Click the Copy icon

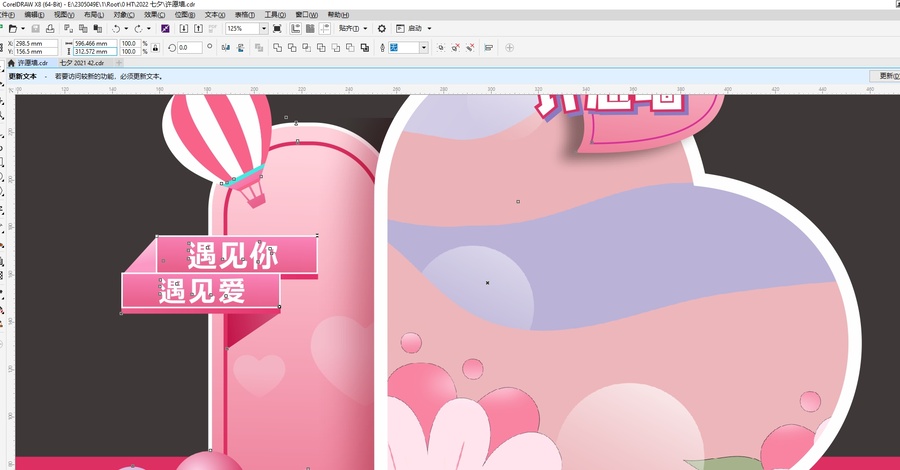pos(83,29)
